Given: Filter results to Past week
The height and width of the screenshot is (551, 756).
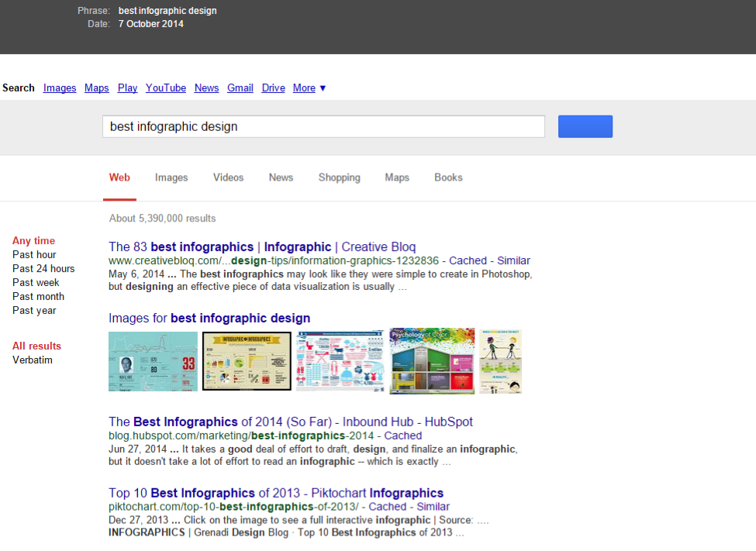Looking at the screenshot, I should tap(36, 283).
